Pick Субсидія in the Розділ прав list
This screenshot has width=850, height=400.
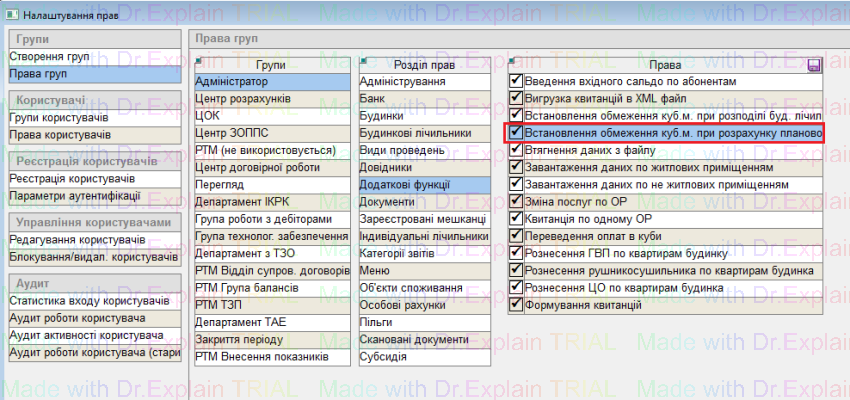pos(383,357)
